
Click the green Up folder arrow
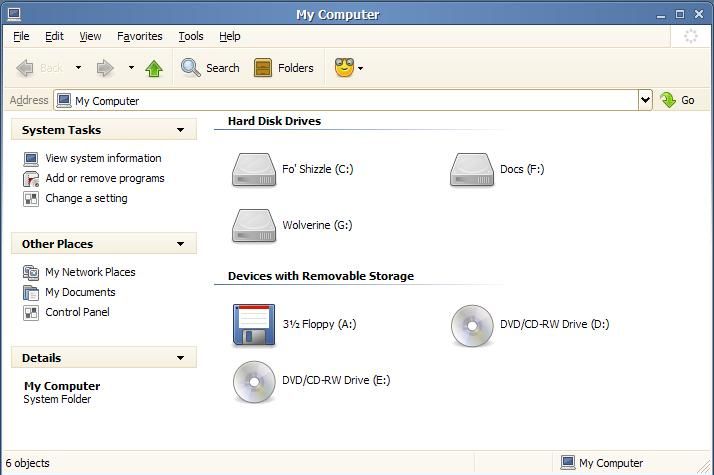(x=154, y=68)
